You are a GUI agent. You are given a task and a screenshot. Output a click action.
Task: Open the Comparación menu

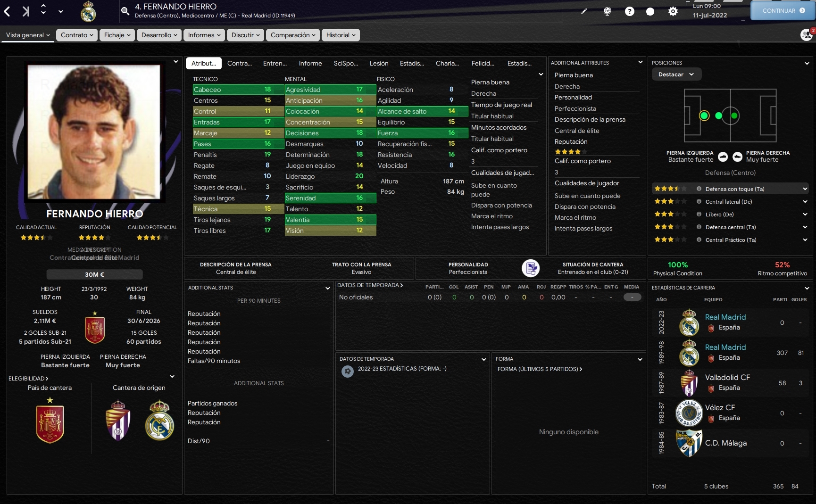293,35
